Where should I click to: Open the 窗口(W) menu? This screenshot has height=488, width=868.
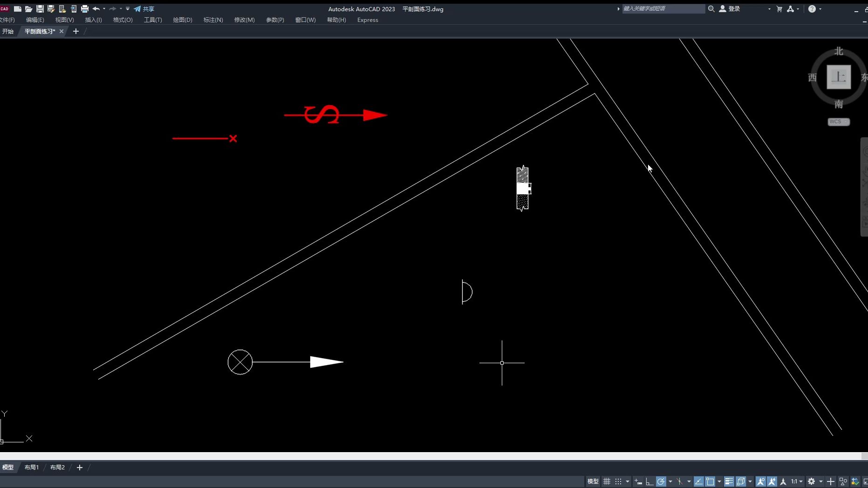(306, 20)
